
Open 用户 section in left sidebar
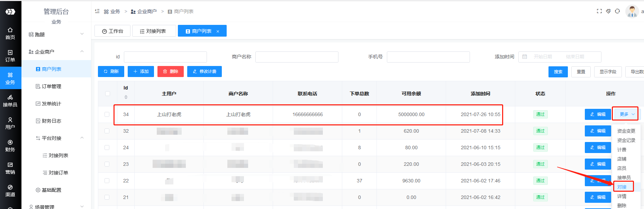10,123
